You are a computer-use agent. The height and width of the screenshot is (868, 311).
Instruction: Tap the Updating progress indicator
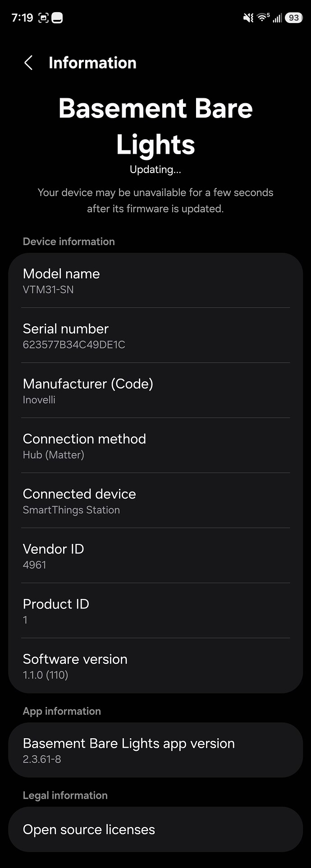click(155, 169)
